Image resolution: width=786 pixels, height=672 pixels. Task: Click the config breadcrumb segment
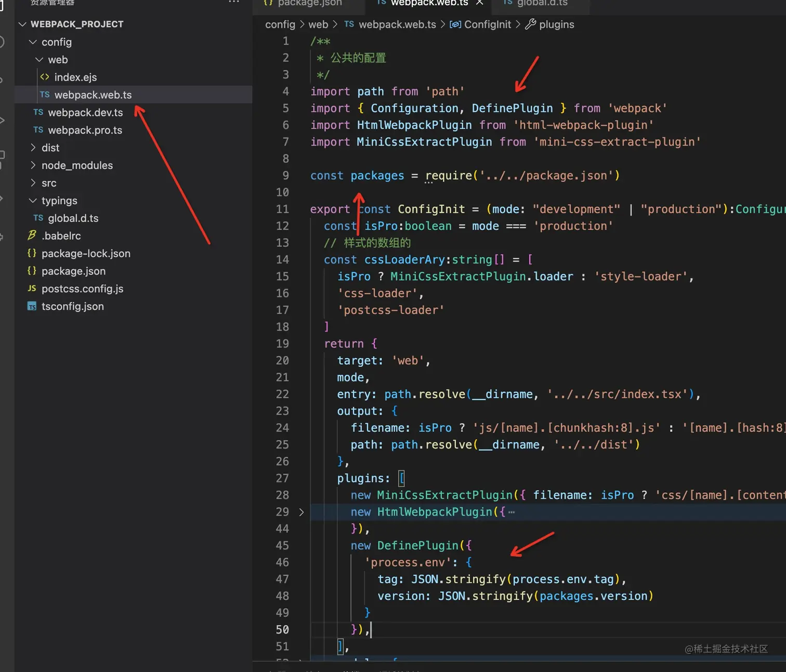pyautogui.click(x=280, y=24)
